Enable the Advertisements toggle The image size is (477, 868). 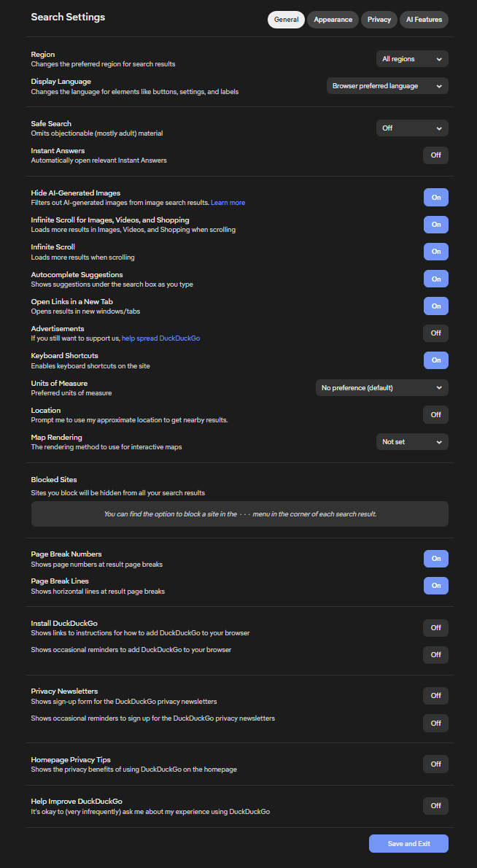[x=435, y=333]
